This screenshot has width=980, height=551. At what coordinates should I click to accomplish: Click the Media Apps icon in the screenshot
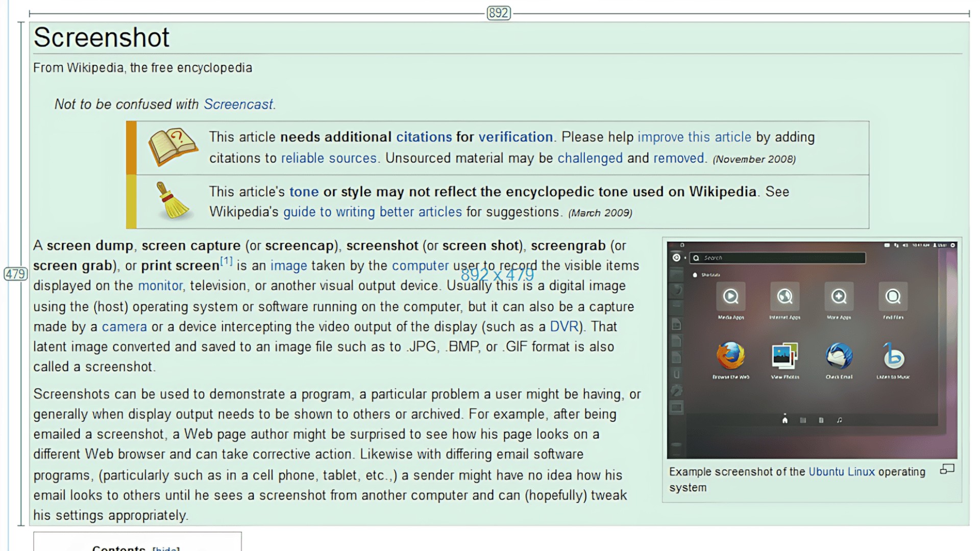pos(730,296)
